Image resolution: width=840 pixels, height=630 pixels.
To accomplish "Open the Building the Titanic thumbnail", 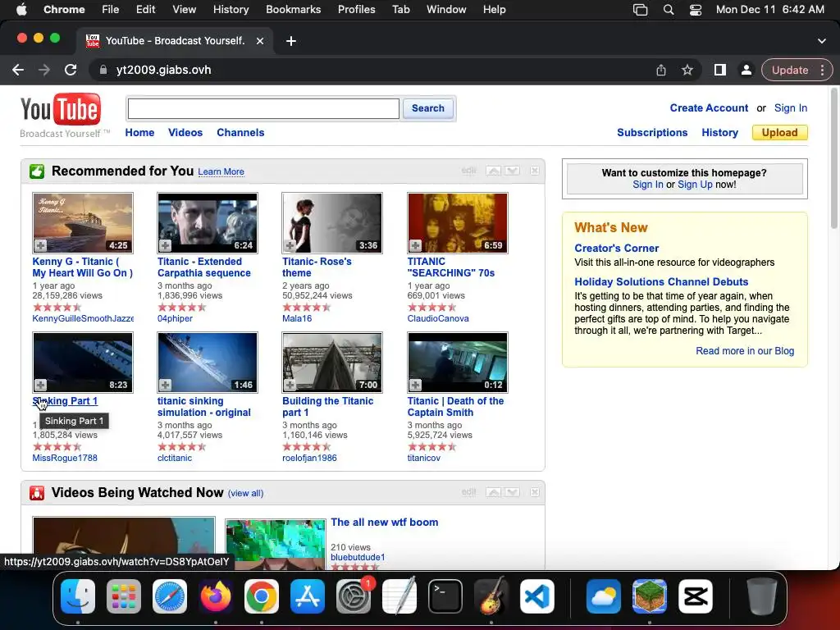I will coord(332,363).
